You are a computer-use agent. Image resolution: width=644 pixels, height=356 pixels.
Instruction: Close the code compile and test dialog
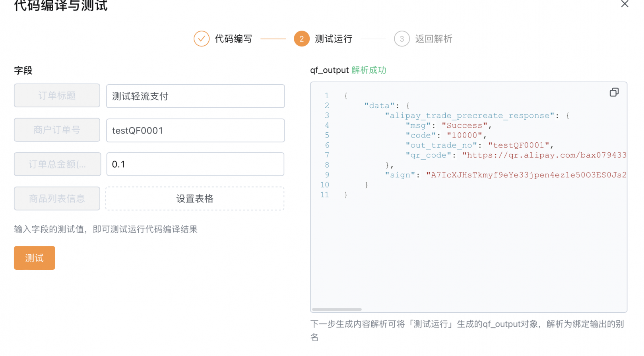[625, 4]
